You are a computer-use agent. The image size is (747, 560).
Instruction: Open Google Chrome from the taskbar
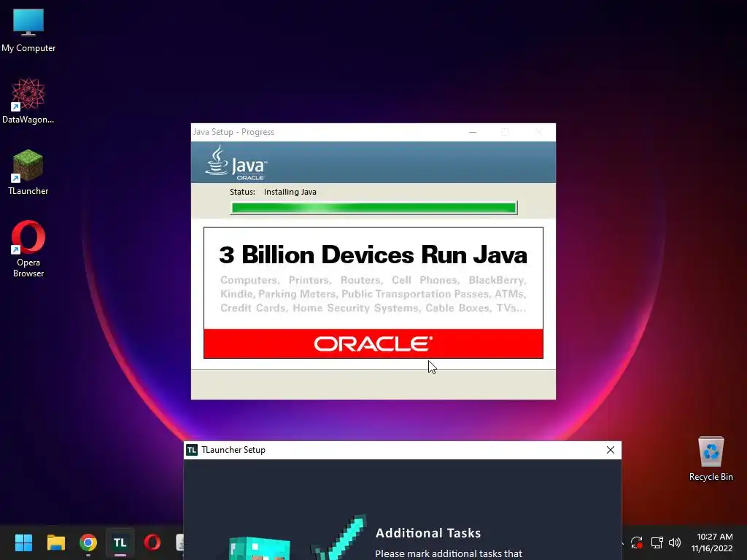(x=88, y=542)
